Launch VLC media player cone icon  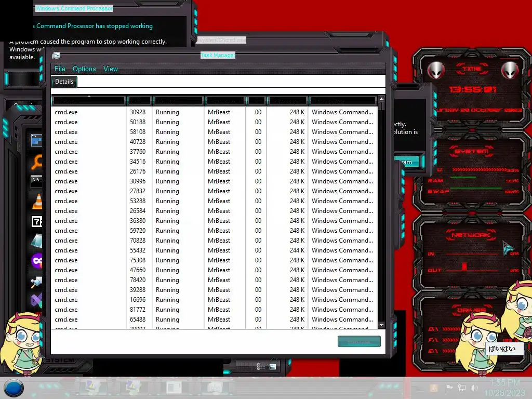pos(37,201)
